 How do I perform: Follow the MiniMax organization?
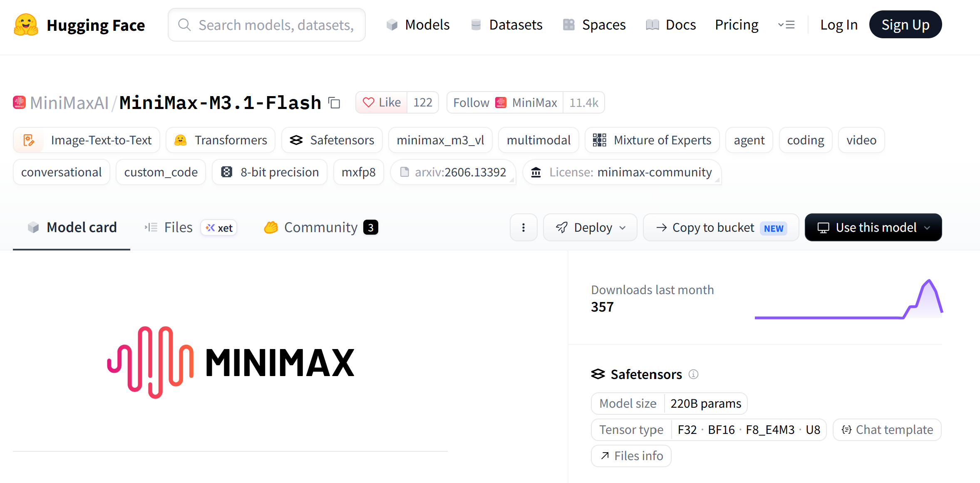[505, 102]
